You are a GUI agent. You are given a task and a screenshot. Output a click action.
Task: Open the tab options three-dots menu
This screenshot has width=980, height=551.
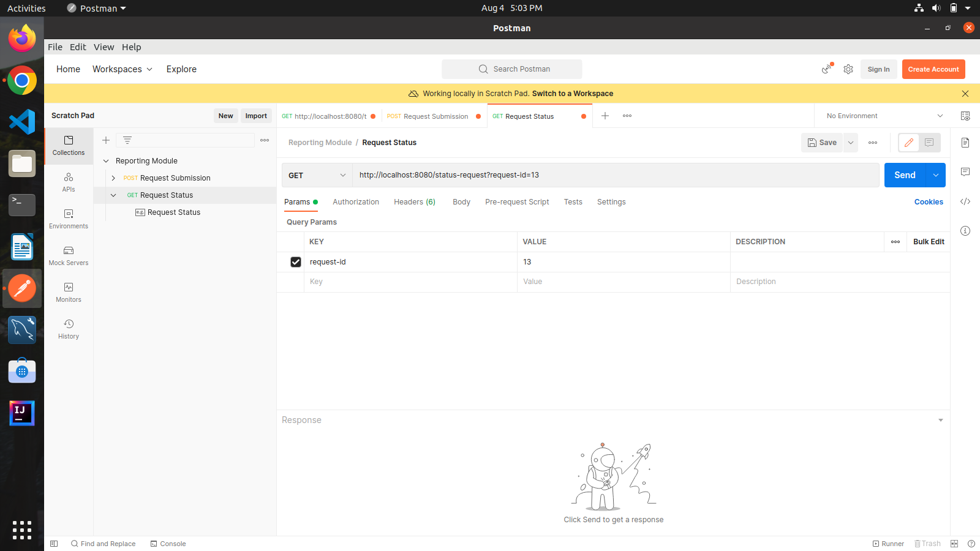click(627, 116)
